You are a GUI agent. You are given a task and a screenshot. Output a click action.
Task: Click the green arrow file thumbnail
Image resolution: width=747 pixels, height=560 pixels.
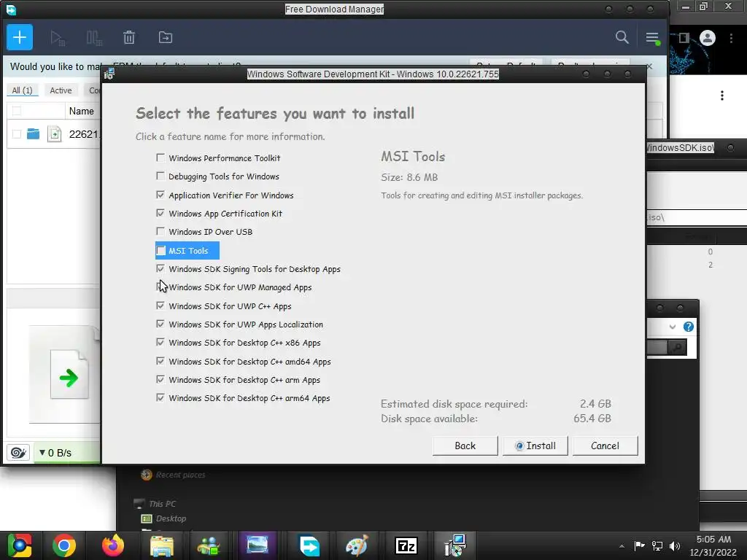[x=69, y=374]
